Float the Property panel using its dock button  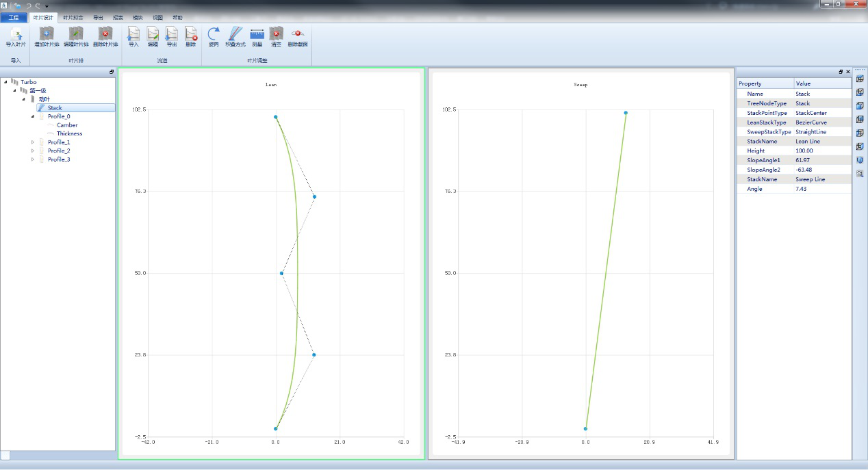(x=841, y=71)
